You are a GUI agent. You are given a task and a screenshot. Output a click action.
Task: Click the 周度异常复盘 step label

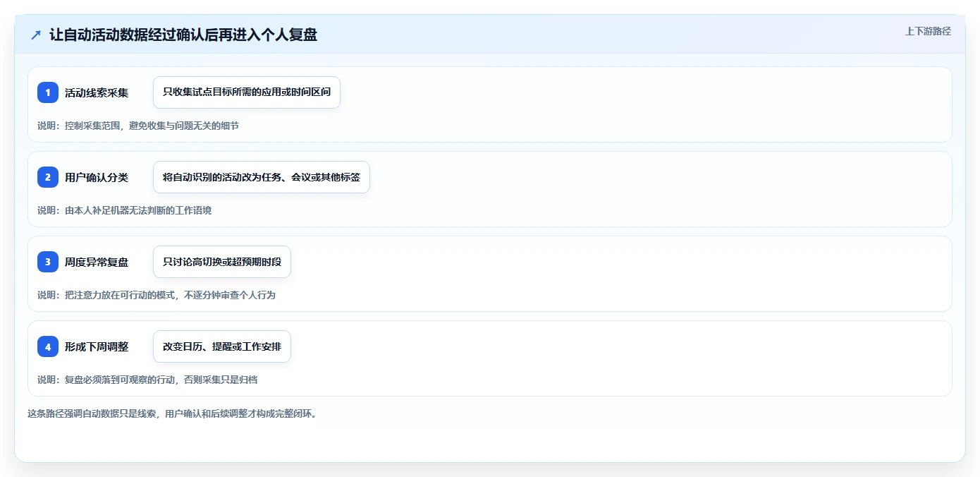(x=97, y=262)
